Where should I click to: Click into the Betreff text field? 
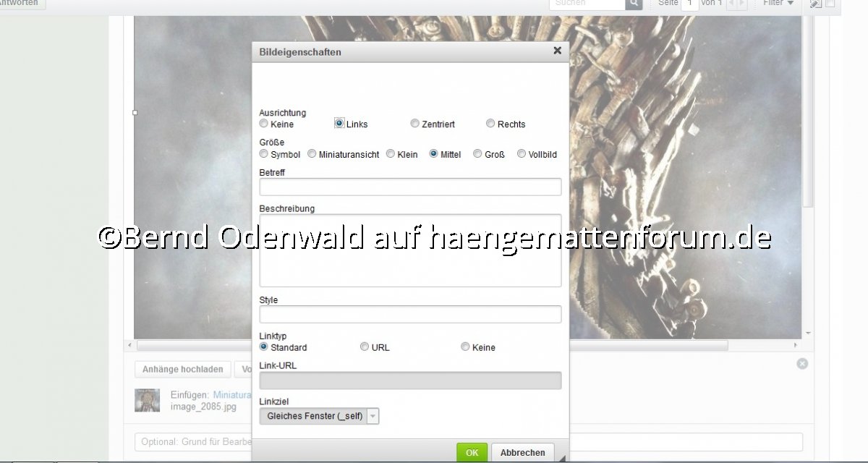[410, 187]
